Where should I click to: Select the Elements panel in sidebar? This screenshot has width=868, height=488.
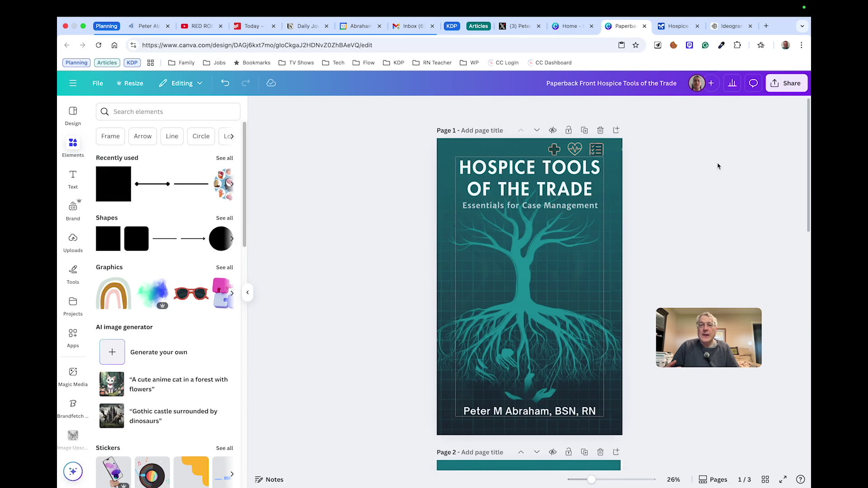[73, 146]
